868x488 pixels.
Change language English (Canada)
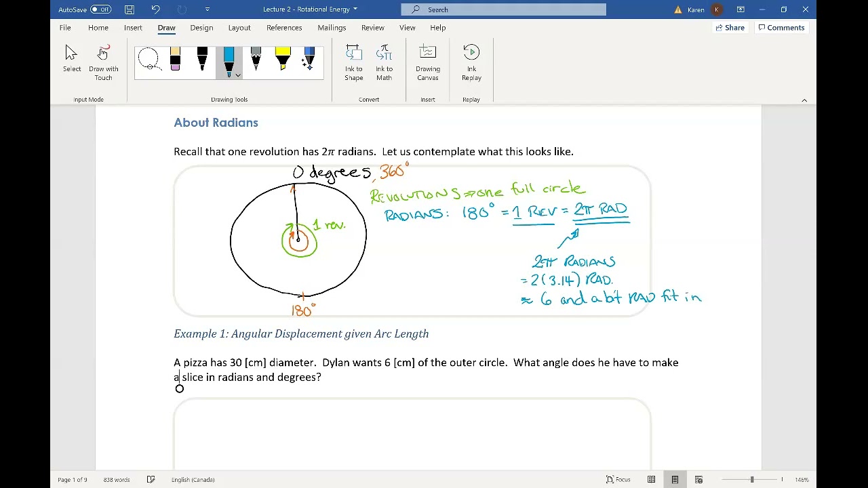[x=193, y=480]
